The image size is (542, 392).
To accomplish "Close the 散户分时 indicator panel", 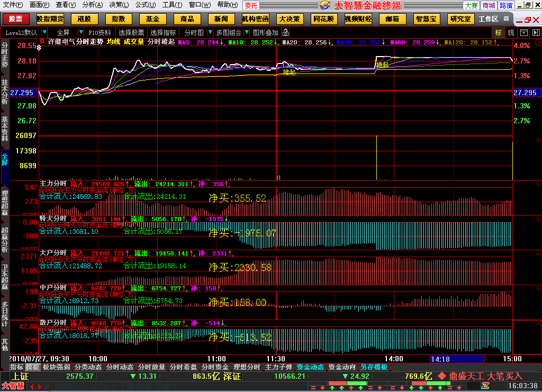I will (538, 324).
